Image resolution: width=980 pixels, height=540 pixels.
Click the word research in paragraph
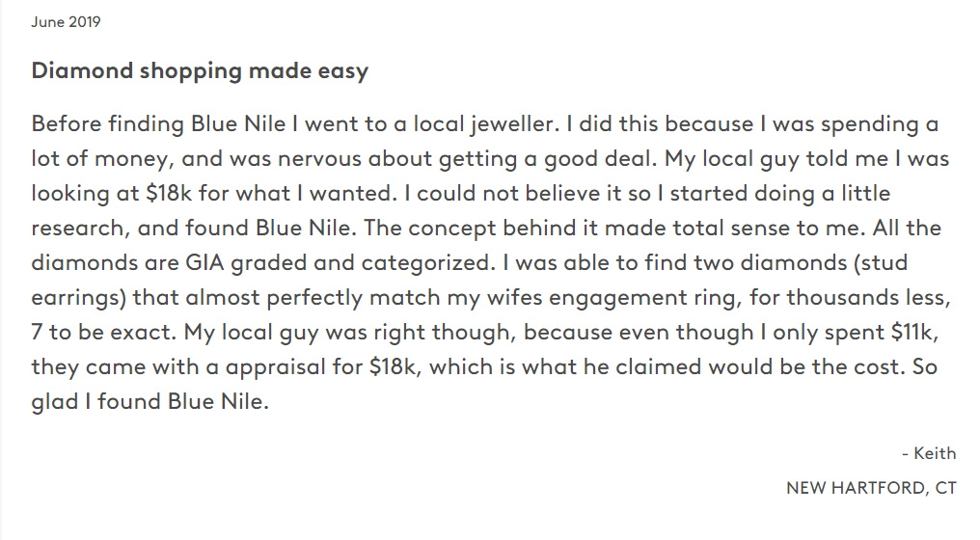pyautogui.click(x=77, y=229)
